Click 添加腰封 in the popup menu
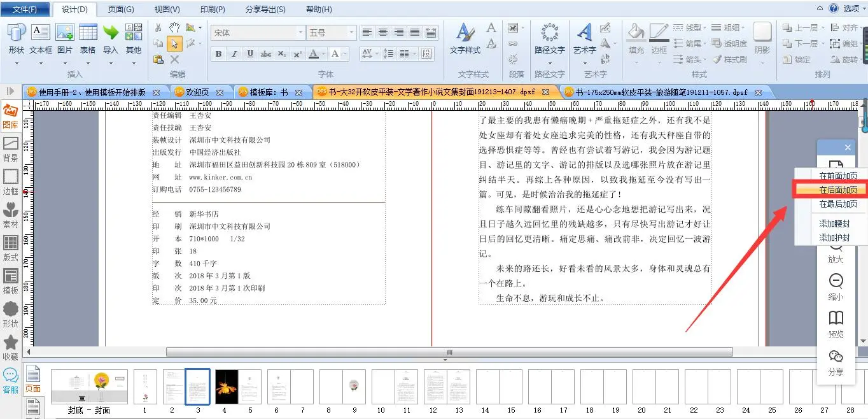 [834, 224]
